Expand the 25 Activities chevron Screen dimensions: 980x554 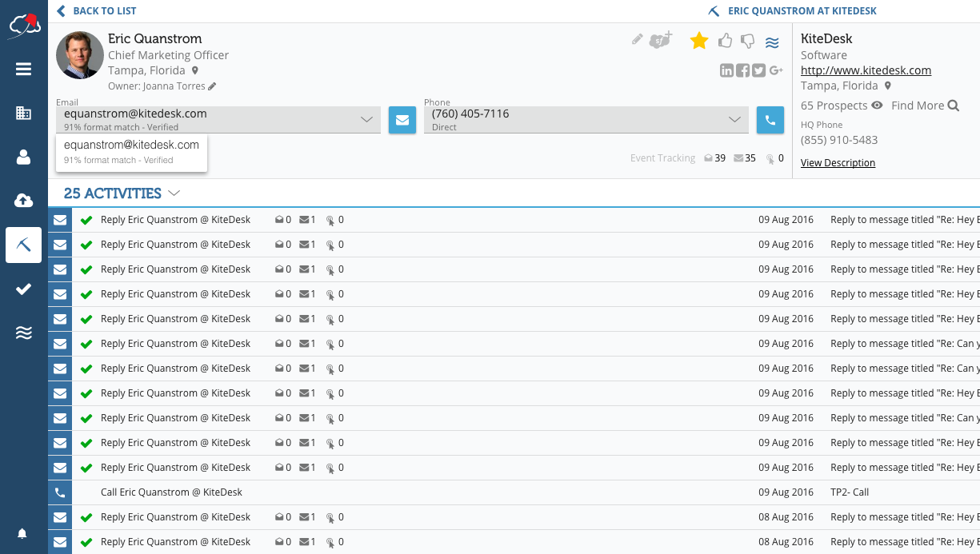click(x=174, y=193)
